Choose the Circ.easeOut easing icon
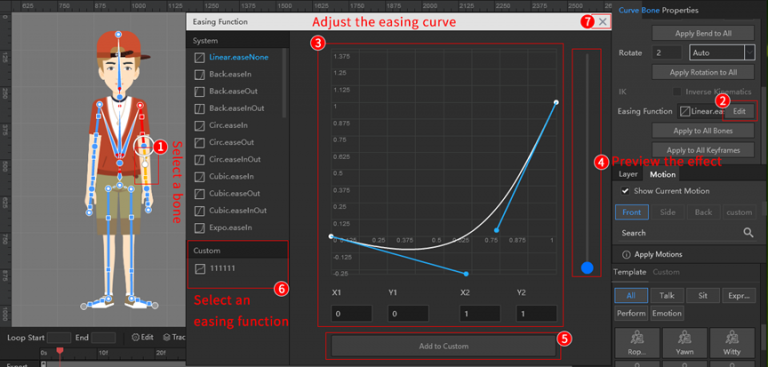768x367 pixels. coord(199,143)
